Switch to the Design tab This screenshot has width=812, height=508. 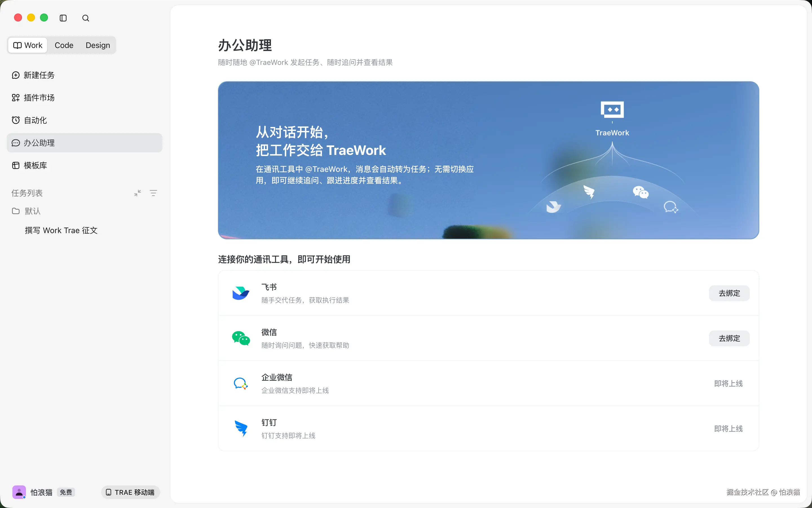[98, 45]
